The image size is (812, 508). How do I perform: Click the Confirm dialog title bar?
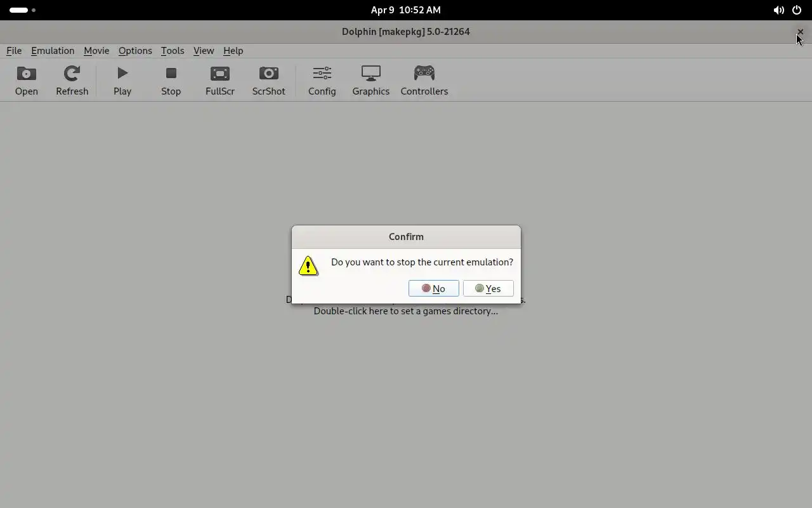click(406, 236)
